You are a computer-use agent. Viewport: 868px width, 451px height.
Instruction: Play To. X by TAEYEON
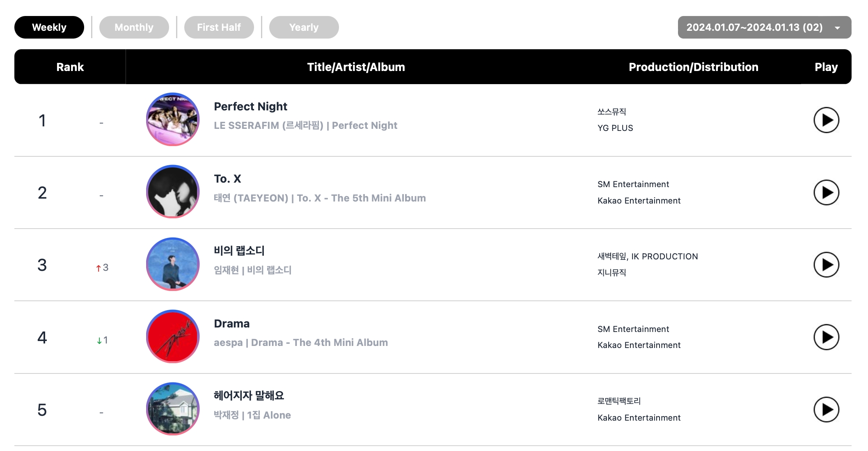(826, 192)
